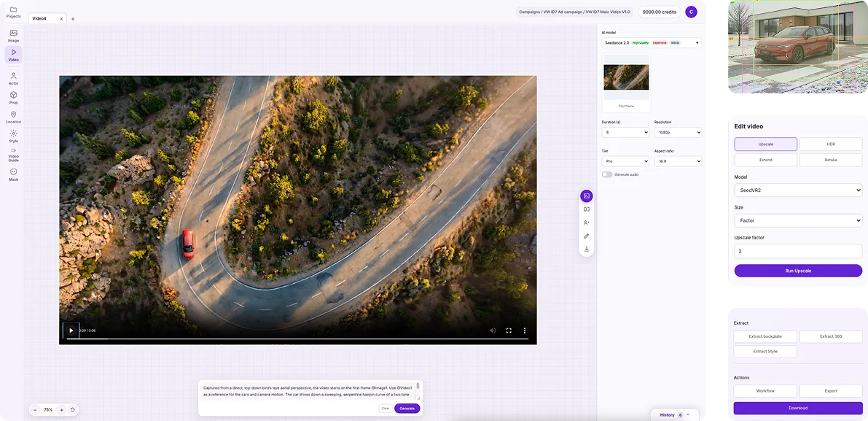The height and width of the screenshot is (421, 868).
Task: Click the Export action button
Action: click(831, 391)
